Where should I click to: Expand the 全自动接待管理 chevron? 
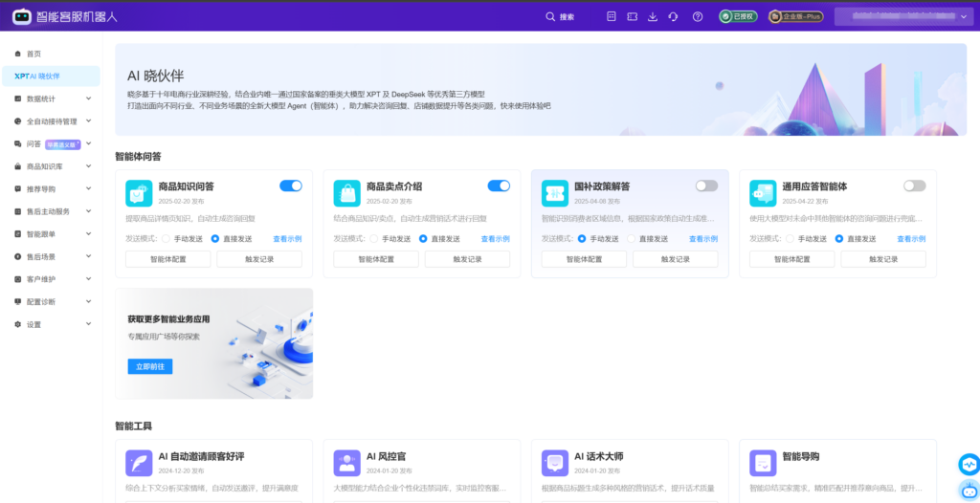88,120
